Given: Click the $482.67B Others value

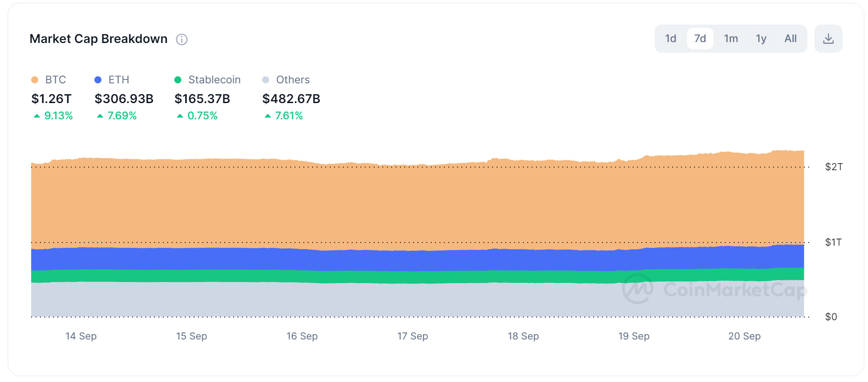Looking at the screenshot, I should [291, 99].
